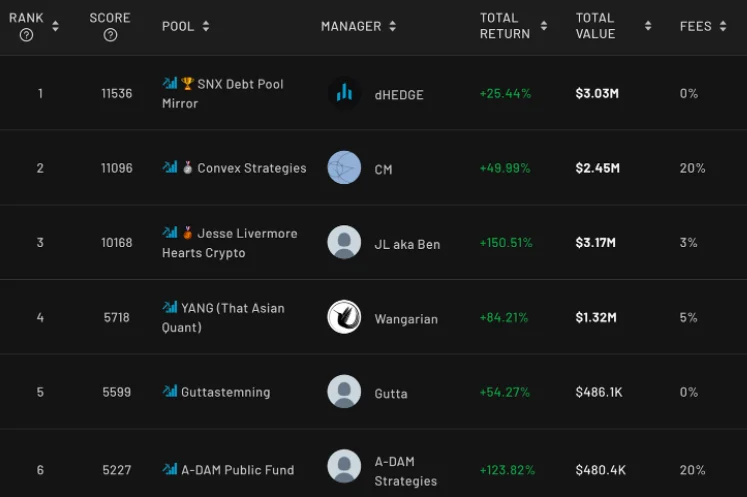The image size is (747, 497).
Task: Open the Gutta default avatar
Action: coord(344,392)
